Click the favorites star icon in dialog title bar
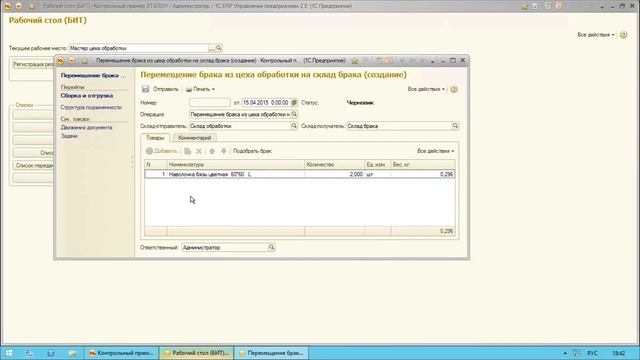This screenshot has height=360, width=640. pyautogui.click(x=85, y=60)
